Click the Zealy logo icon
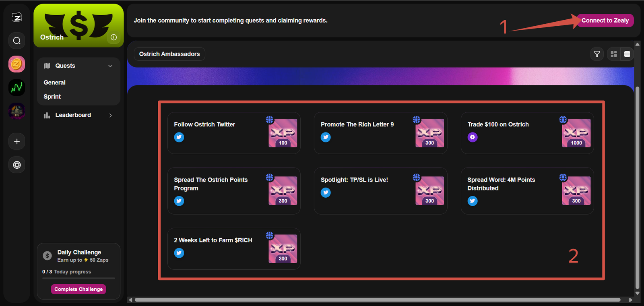This screenshot has width=644, height=306. tap(17, 17)
